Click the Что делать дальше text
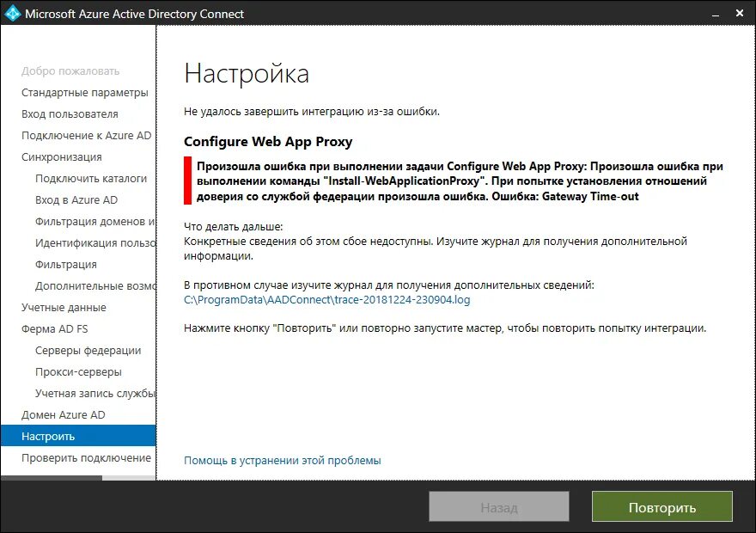 tap(234, 226)
